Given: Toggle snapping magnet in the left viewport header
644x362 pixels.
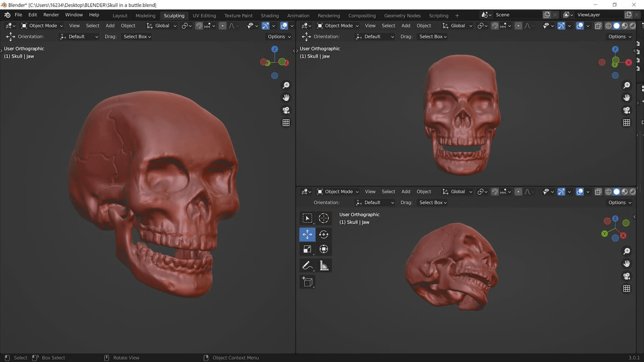Looking at the screenshot, I should (x=199, y=26).
